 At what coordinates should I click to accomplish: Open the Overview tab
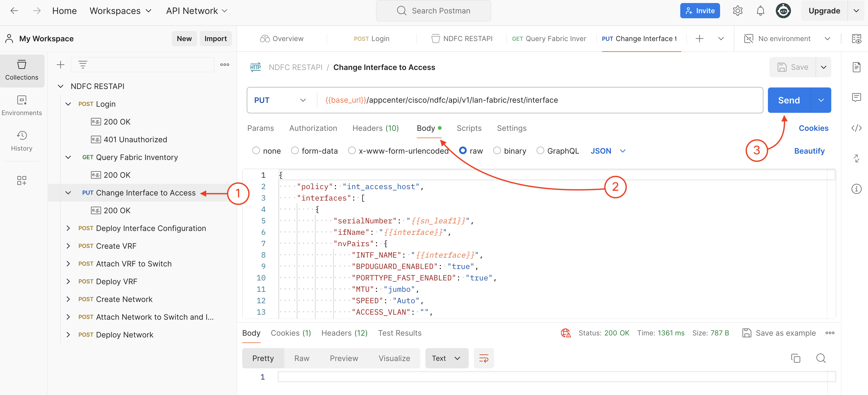(282, 39)
